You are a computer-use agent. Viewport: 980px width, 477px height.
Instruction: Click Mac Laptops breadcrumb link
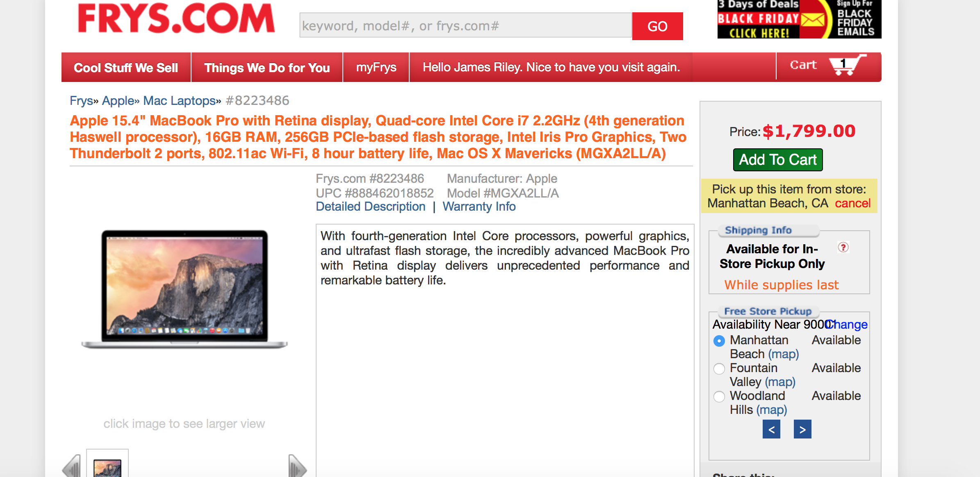point(179,101)
